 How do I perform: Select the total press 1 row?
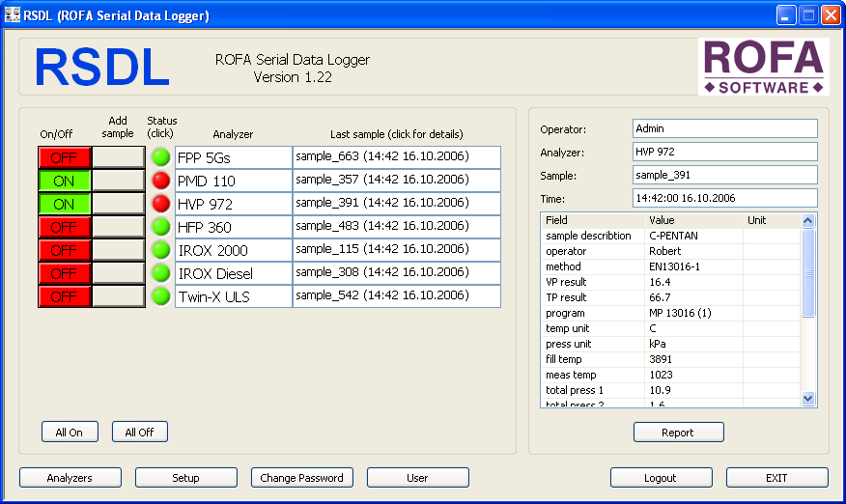[x=670, y=390]
